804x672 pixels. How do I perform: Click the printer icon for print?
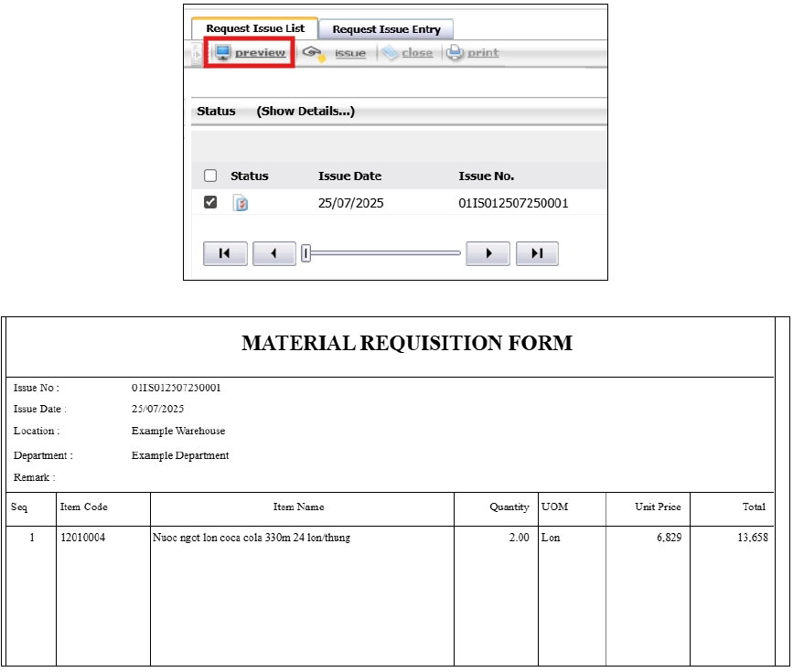[x=456, y=53]
